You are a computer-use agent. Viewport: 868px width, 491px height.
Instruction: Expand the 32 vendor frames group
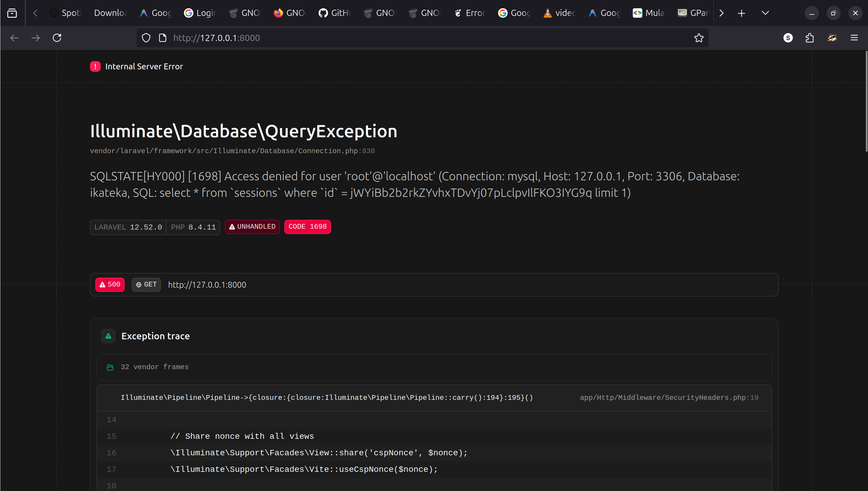[154, 367]
